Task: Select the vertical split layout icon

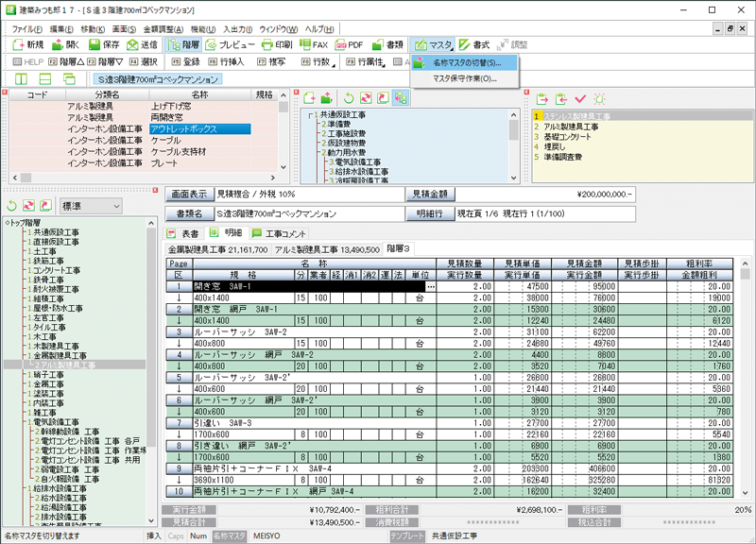Action: pyautogui.click(x=21, y=79)
